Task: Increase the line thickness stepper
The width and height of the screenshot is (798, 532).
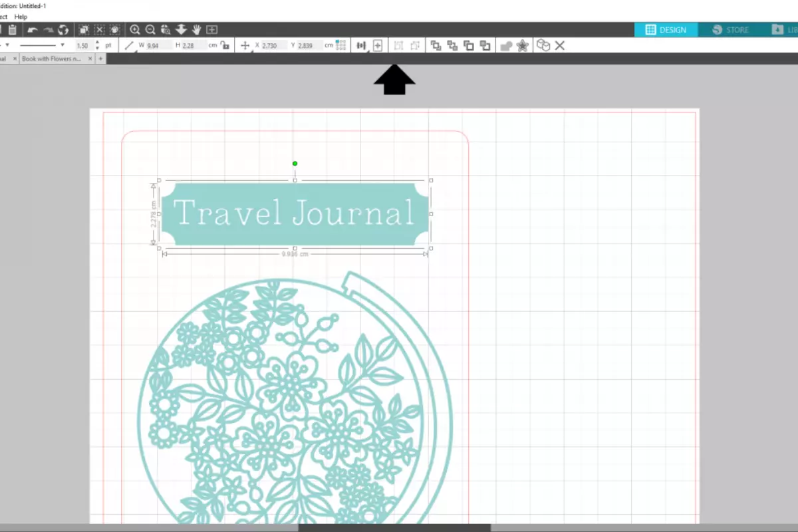Action: tap(98, 43)
